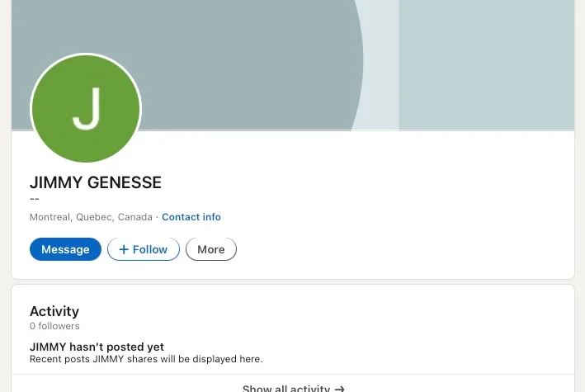Image resolution: width=585 pixels, height=392 pixels.
Task: Click the lighter right section of banner
Action: point(487,64)
